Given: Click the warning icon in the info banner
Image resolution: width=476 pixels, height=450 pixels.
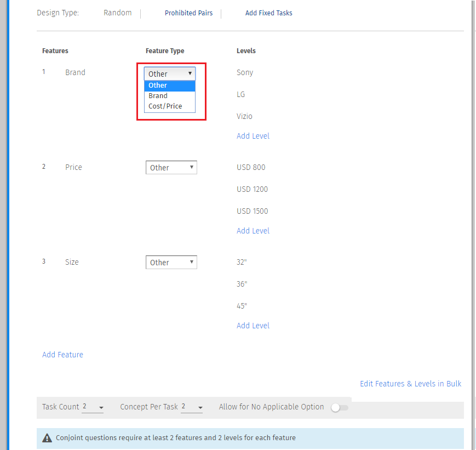Looking at the screenshot, I should [x=48, y=438].
